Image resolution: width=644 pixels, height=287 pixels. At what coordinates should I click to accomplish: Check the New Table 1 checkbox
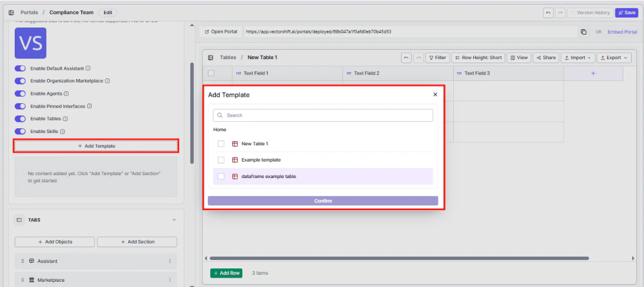point(221,144)
